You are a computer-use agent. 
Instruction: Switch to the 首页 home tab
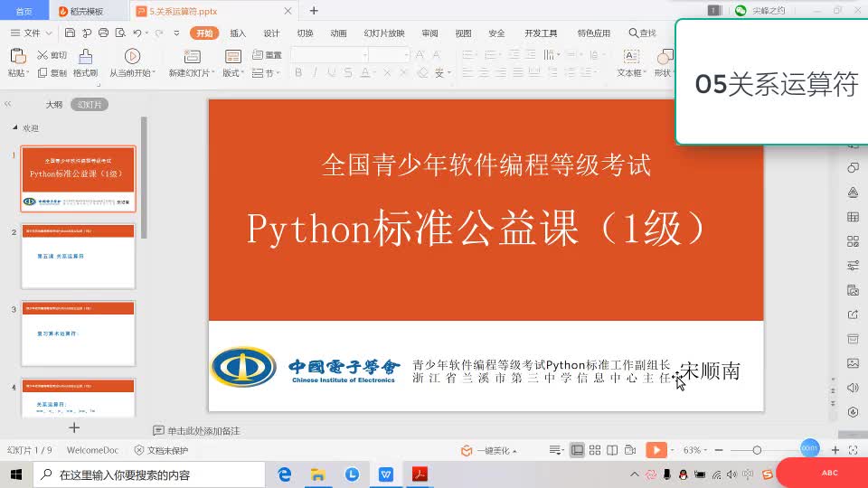[24, 11]
